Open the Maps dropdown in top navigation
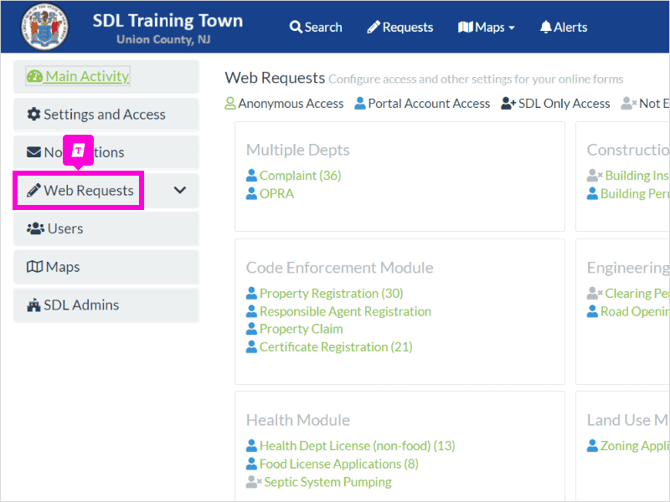 486,27
